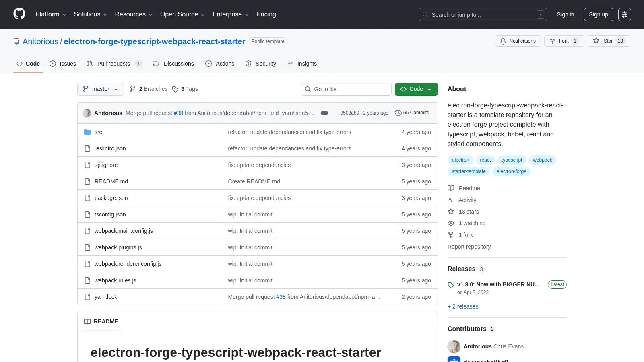Click the starter-template topic tag

pos(469,171)
